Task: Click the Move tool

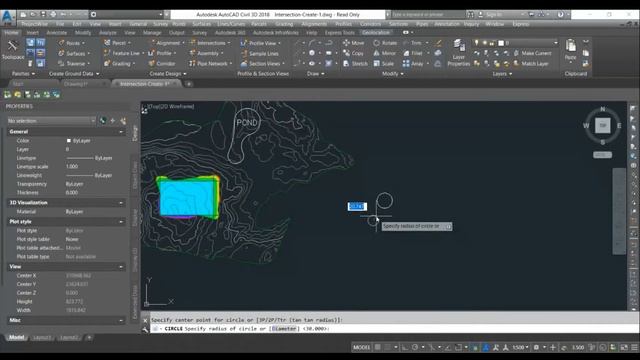Action: 353,43
